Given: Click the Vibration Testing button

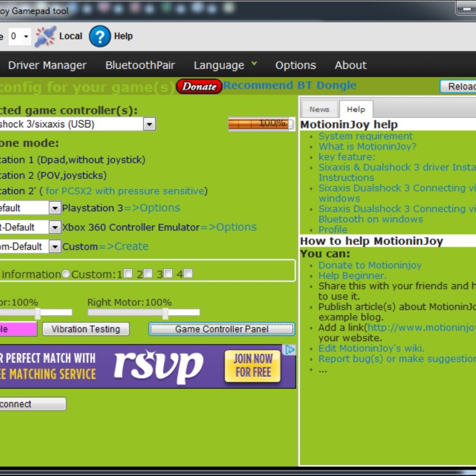Looking at the screenshot, I should click(x=86, y=329).
